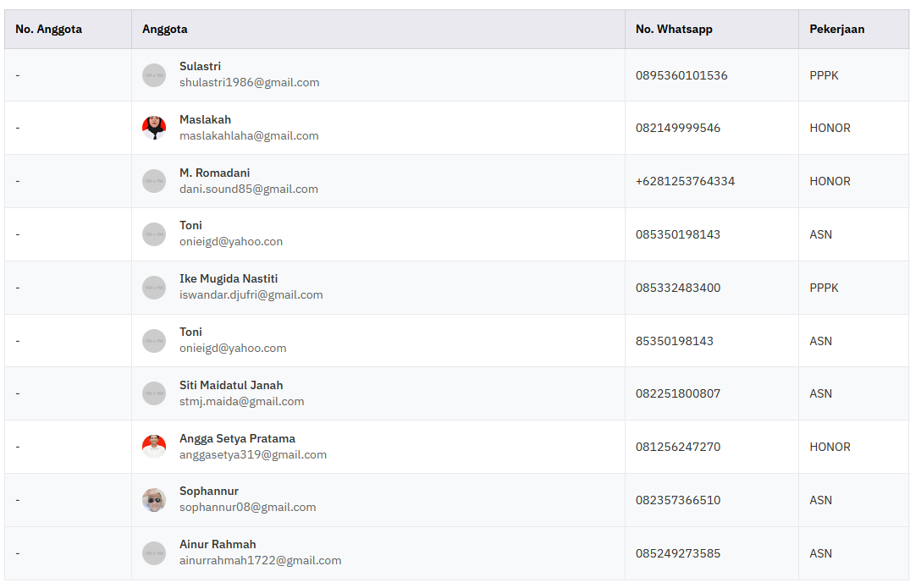This screenshot has height=588, width=910.
Task: Sort by the Pekerjaan column header
Action: (x=836, y=29)
